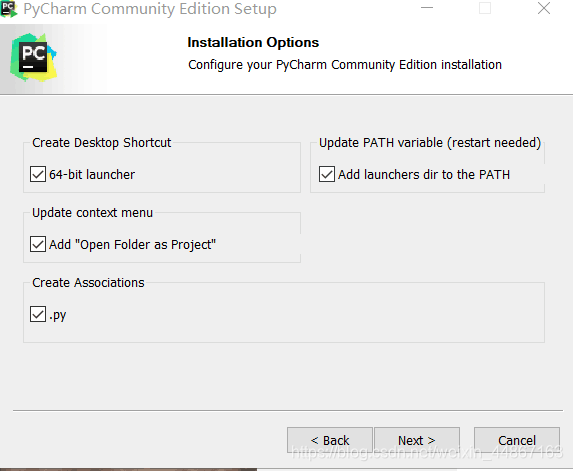
Task: Click the Create Associations group label
Action: coord(88,283)
